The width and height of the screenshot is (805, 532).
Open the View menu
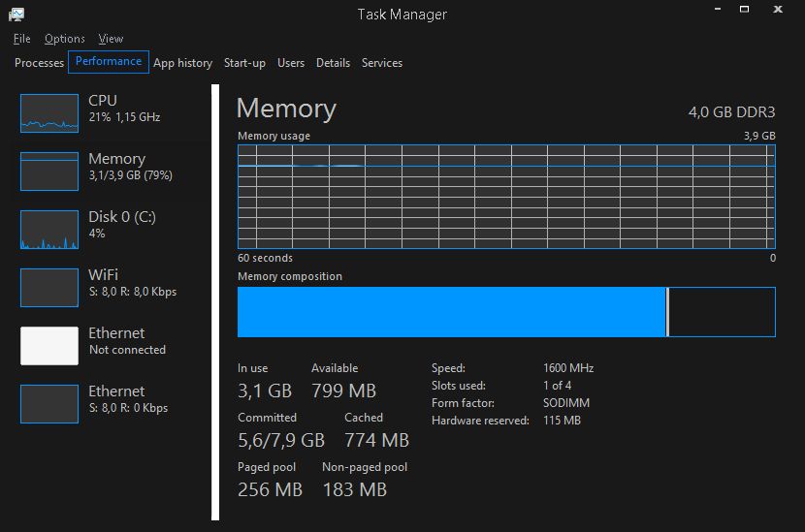(111, 39)
